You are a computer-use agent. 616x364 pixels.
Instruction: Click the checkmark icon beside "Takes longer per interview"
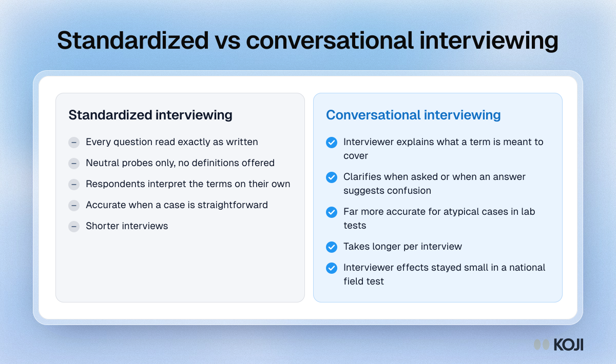pyautogui.click(x=332, y=247)
